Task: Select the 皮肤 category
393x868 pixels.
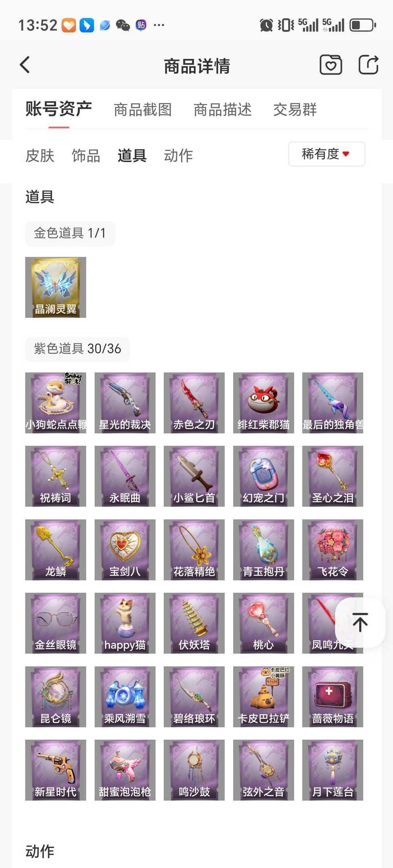Action: pyautogui.click(x=40, y=156)
